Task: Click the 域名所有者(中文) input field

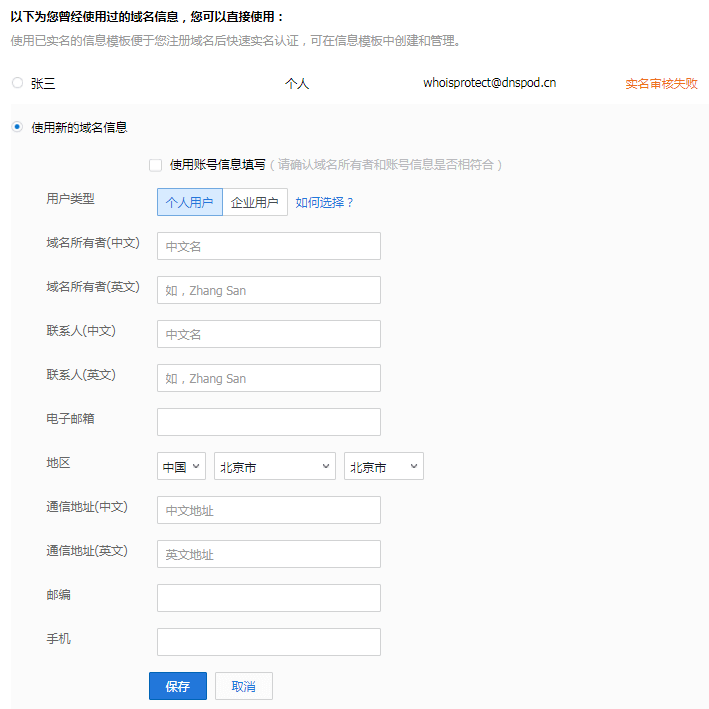Action: [x=268, y=246]
